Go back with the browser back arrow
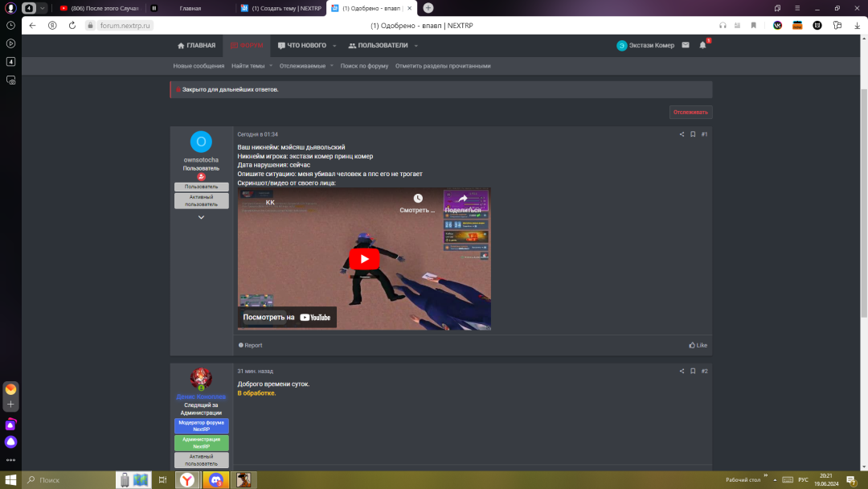The image size is (868, 489). 33,26
